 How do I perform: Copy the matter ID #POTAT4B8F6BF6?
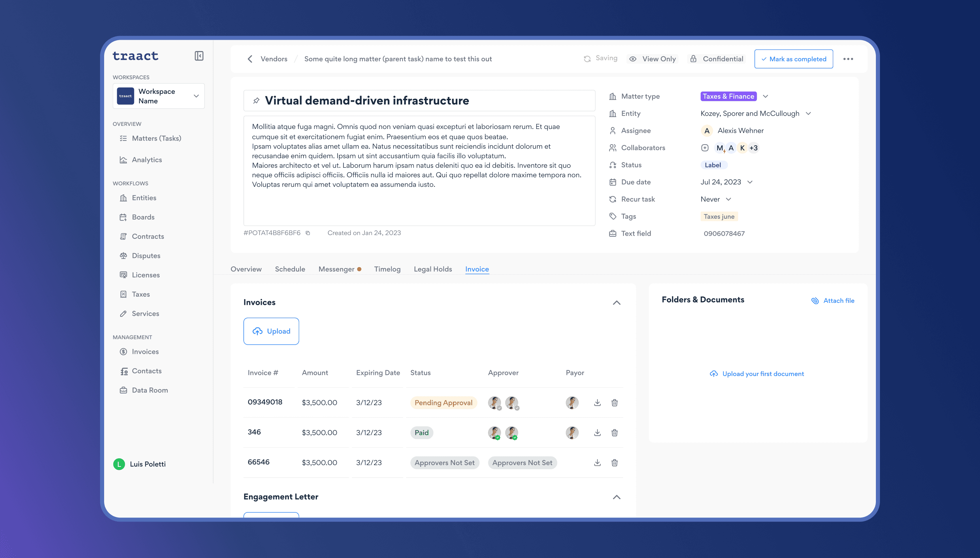[x=308, y=233]
